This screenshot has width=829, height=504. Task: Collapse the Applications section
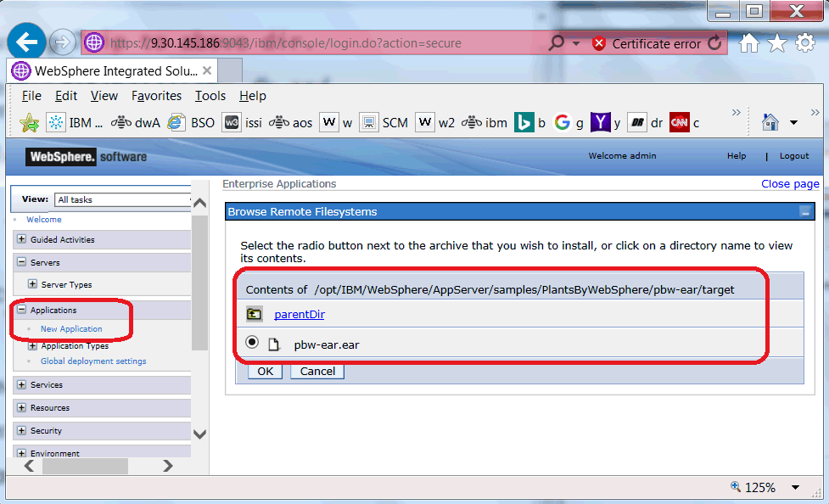point(22,310)
